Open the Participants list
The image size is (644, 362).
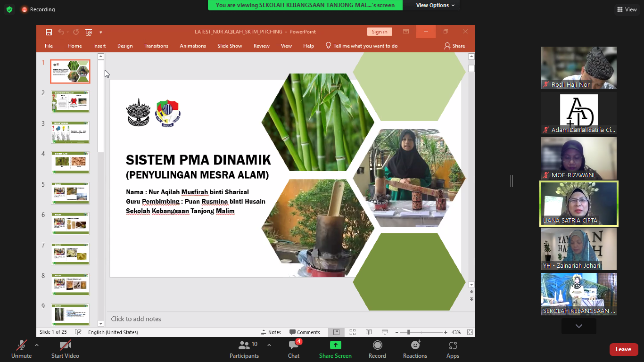pyautogui.click(x=244, y=349)
